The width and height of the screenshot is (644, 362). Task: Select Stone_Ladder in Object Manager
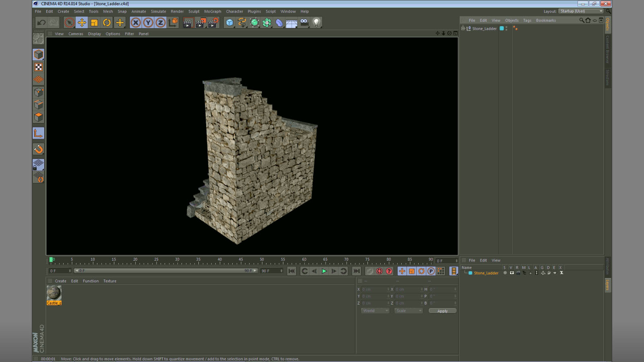coord(484,29)
